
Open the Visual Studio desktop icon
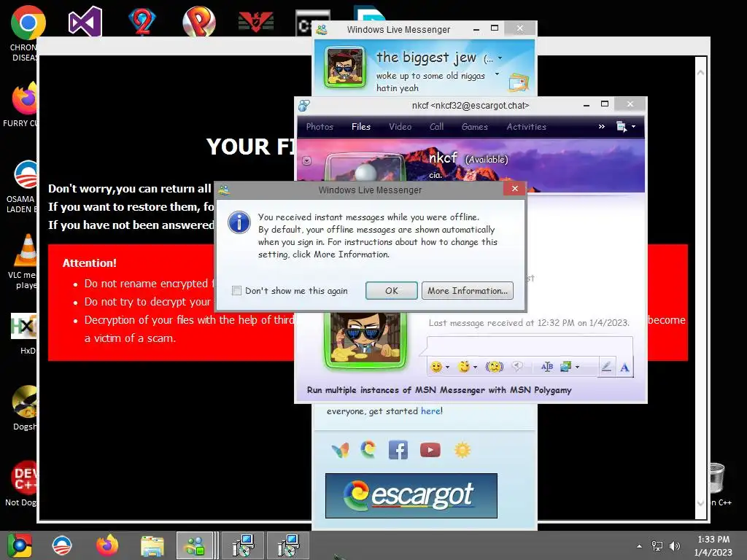85,21
